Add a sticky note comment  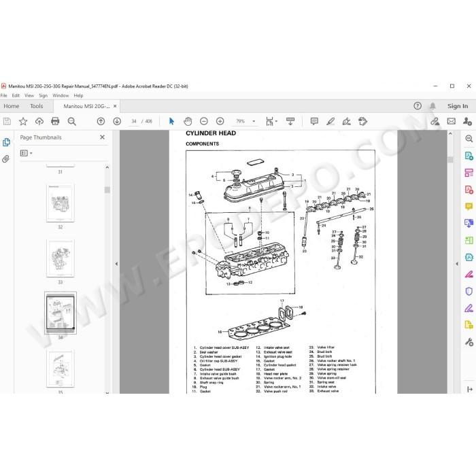point(314,122)
